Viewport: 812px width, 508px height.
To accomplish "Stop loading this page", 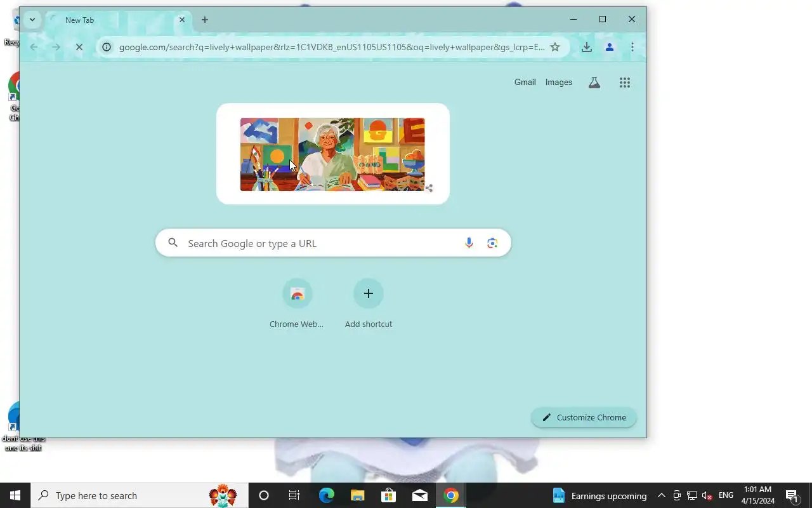I will tap(79, 47).
